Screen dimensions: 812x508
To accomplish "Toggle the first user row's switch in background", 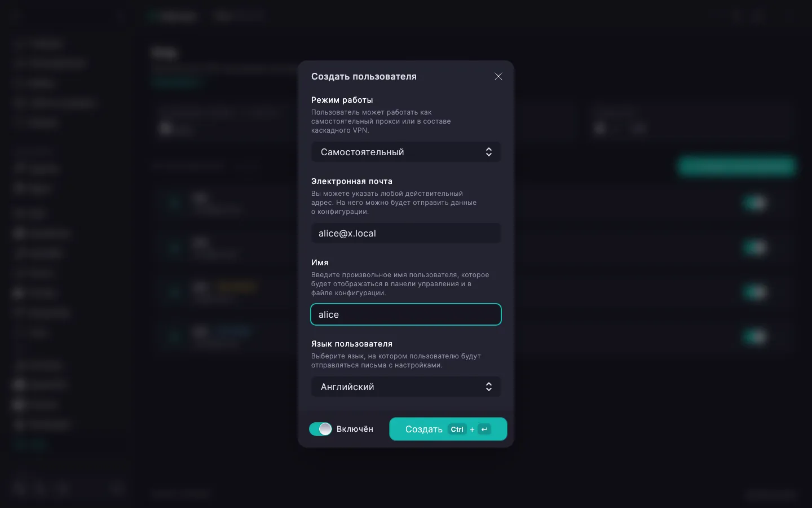I will coord(756,202).
